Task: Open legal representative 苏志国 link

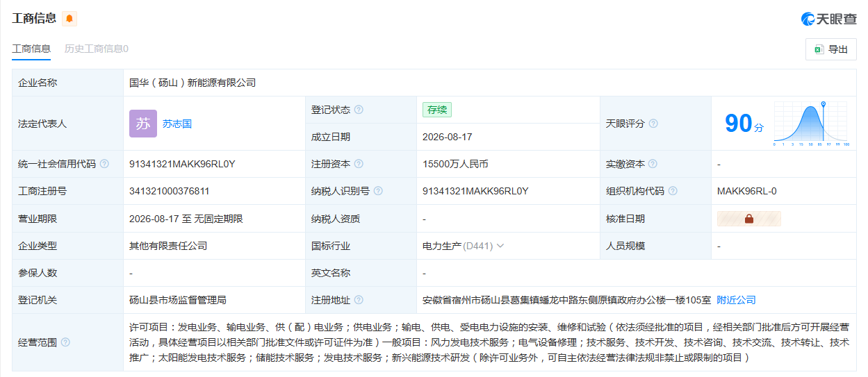Action: [177, 124]
